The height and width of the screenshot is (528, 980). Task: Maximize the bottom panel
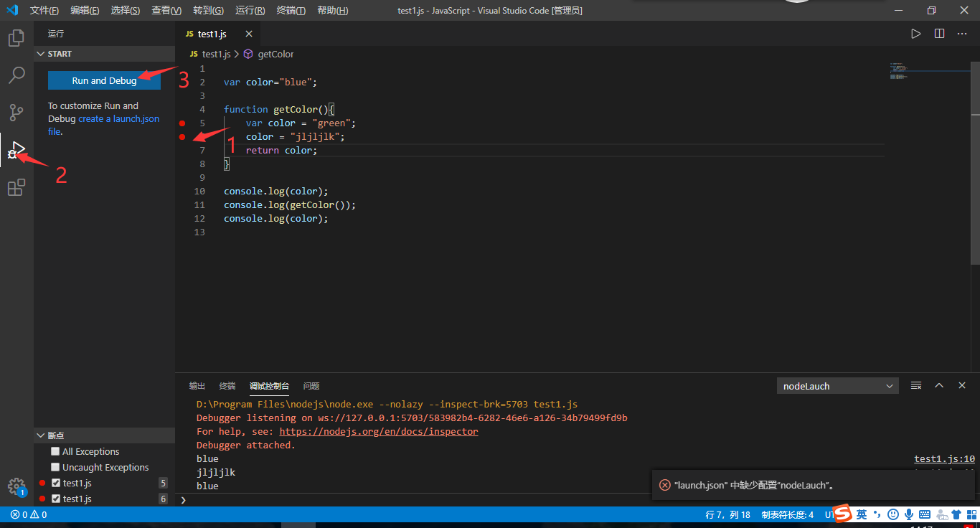pyautogui.click(x=939, y=385)
